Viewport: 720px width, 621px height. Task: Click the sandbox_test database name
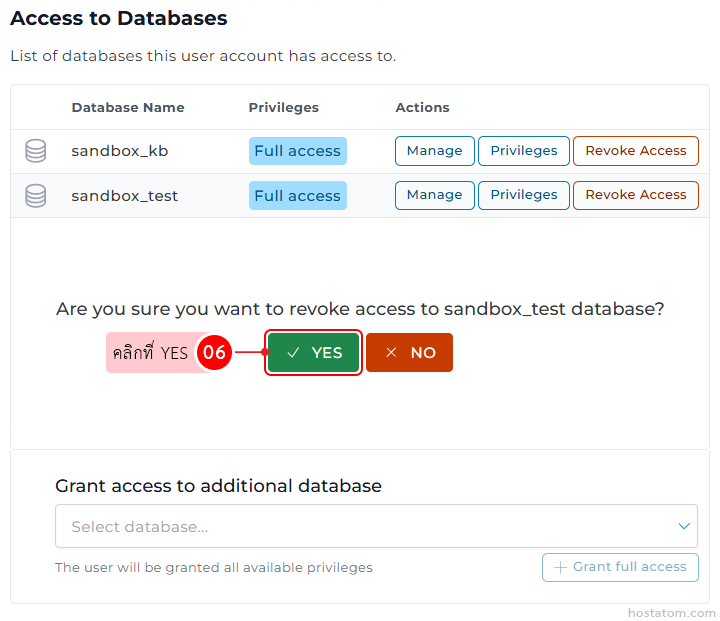(124, 196)
